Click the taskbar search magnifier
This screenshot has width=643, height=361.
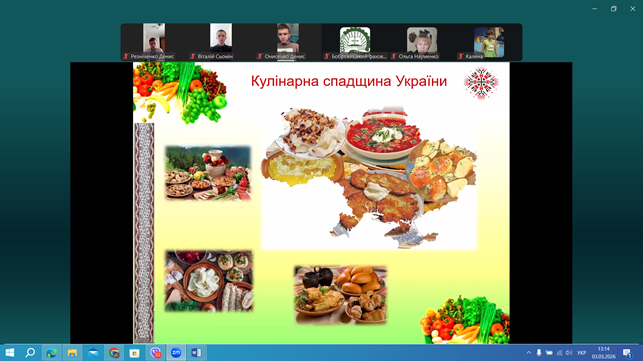coord(30,352)
